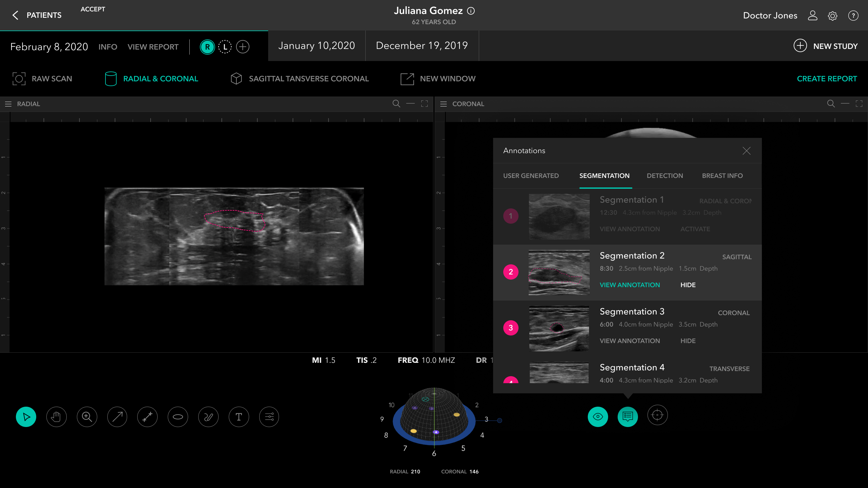Select the ellipse drawing tool
The height and width of the screenshot is (488, 868).
pos(178,417)
